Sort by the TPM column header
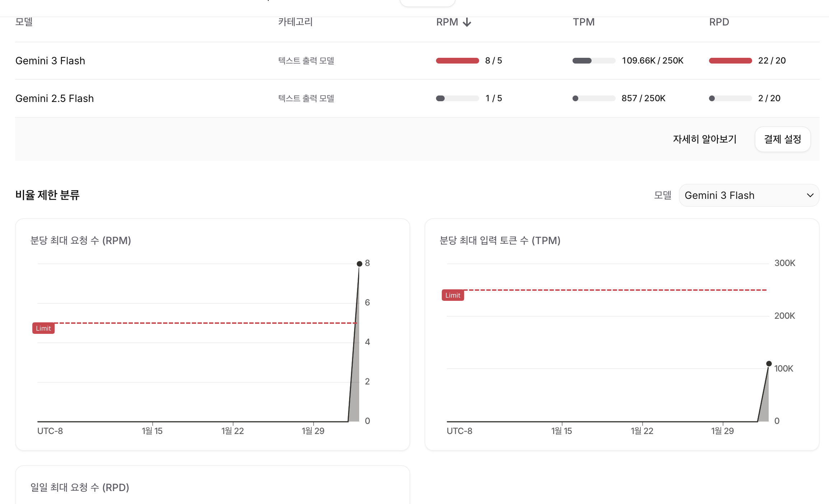The image size is (829, 504). [584, 22]
